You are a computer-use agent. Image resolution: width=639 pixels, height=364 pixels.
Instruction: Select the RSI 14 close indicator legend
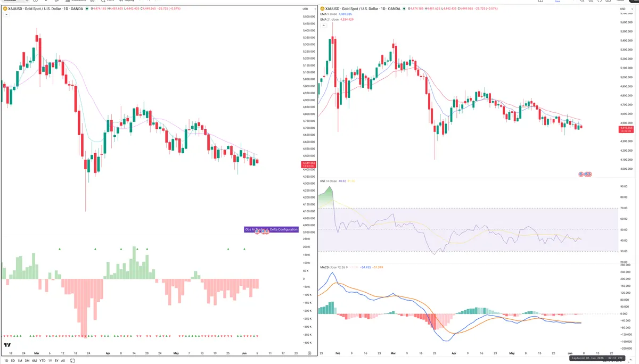[x=330, y=181]
